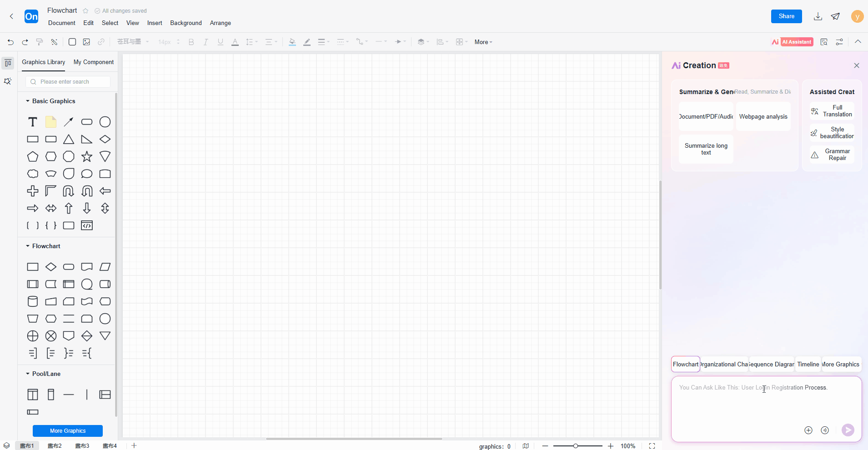The height and width of the screenshot is (450, 868).
Task: Pick the cylinder database shape in Flowchart
Action: (x=33, y=301)
